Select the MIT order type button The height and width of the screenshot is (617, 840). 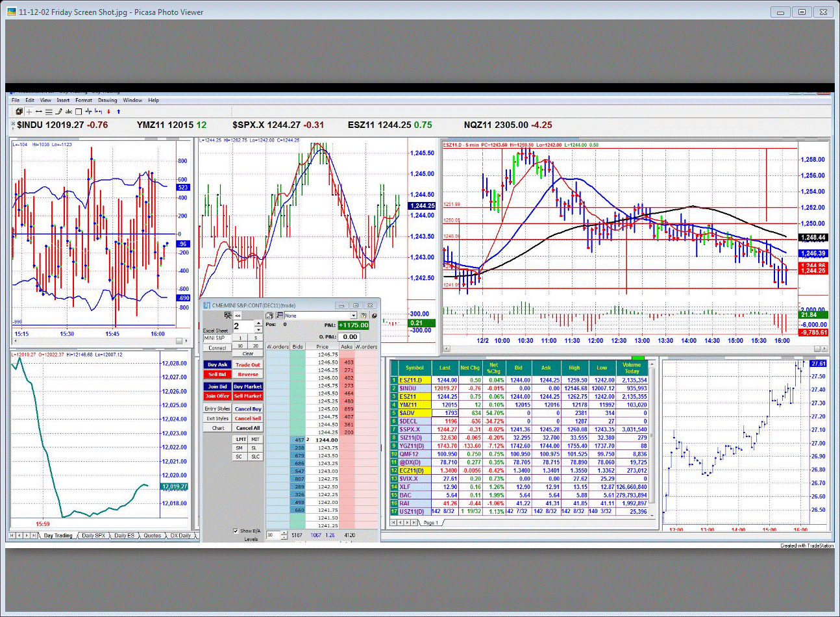coord(255,439)
